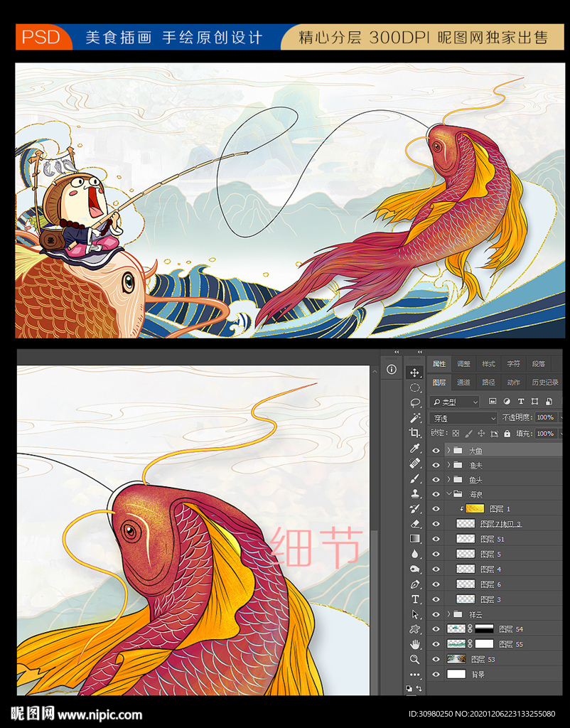Switch to the 通道 tab
Screen dimensions: 570x728
(463, 382)
